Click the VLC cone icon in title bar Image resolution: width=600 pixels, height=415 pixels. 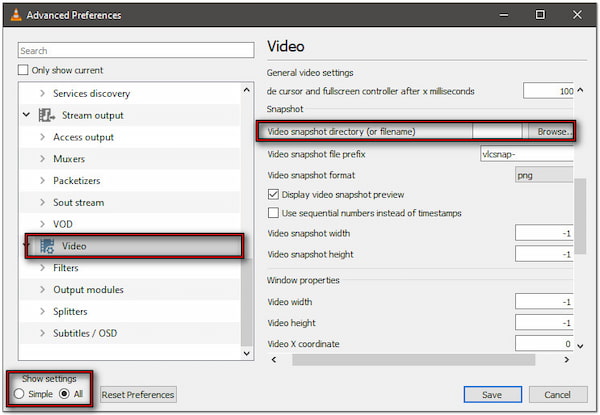[13, 15]
